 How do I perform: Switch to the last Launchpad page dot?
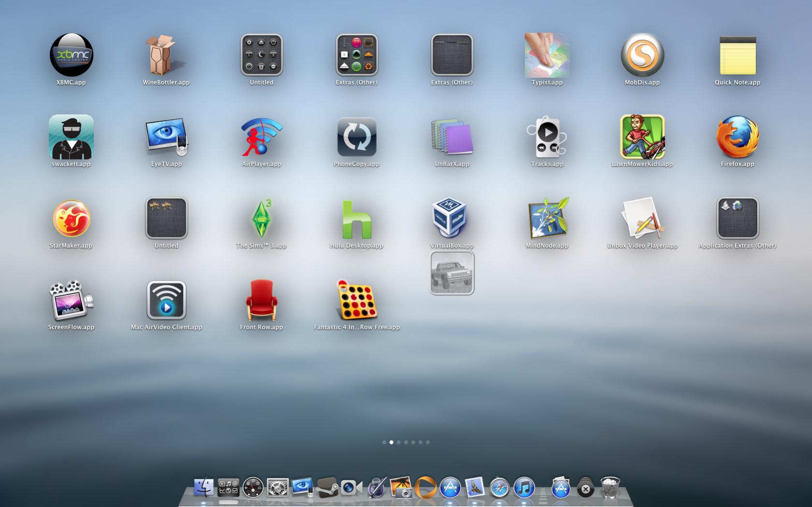(x=428, y=442)
